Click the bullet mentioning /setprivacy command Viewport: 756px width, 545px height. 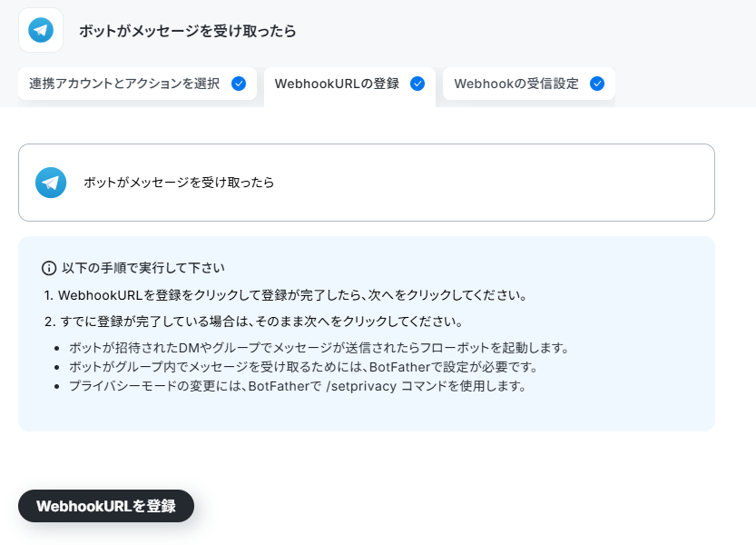(298, 386)
